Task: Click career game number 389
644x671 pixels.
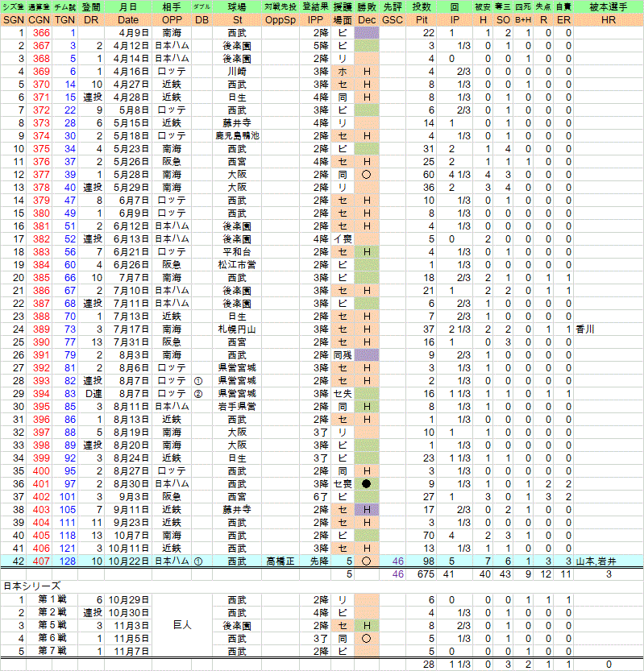Action: click(x=42, y=329)
